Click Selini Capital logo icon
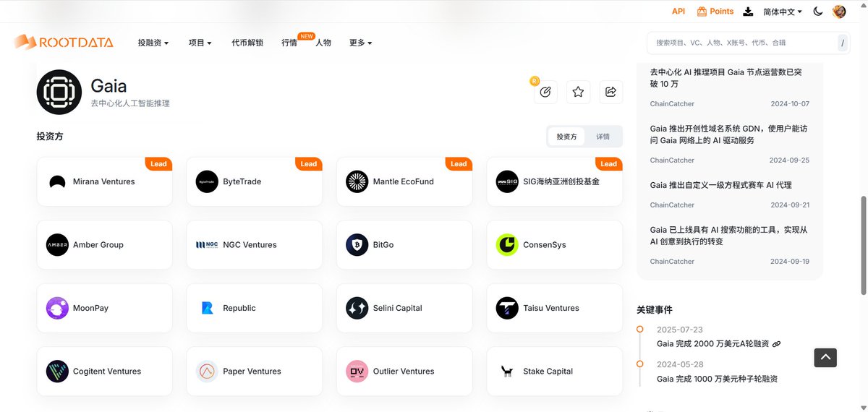The height and width of the screenshot is (412, 868). click(357, 308)
